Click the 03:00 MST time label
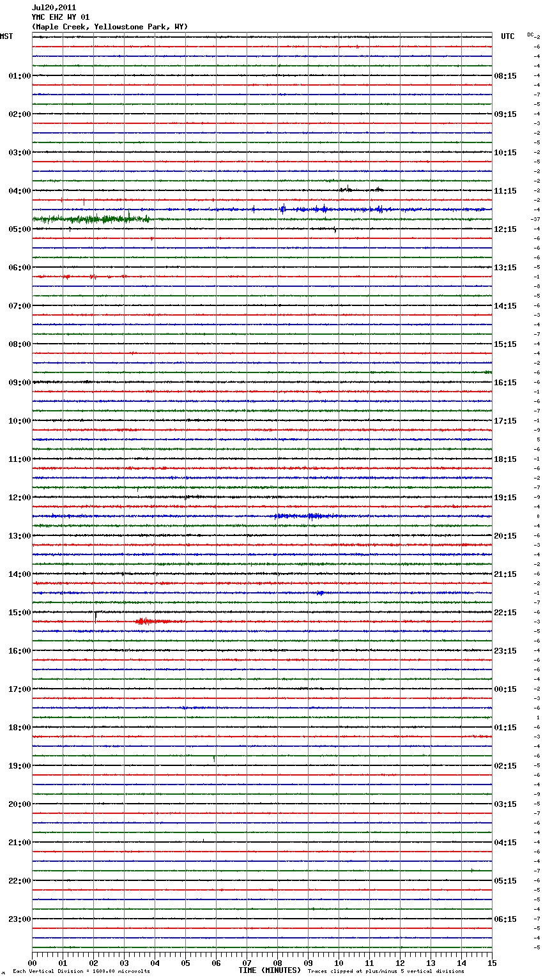Screen dimensions: 543x980 (20, 153)
